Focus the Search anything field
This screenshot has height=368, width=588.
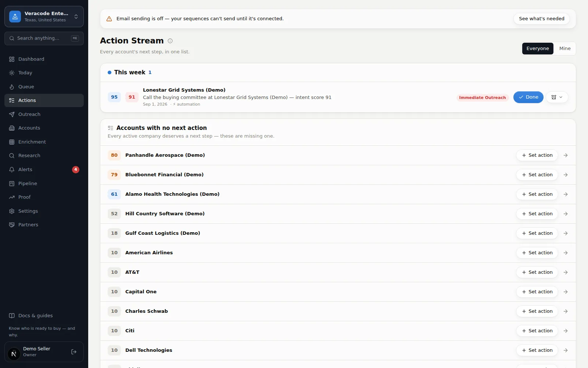44,38
